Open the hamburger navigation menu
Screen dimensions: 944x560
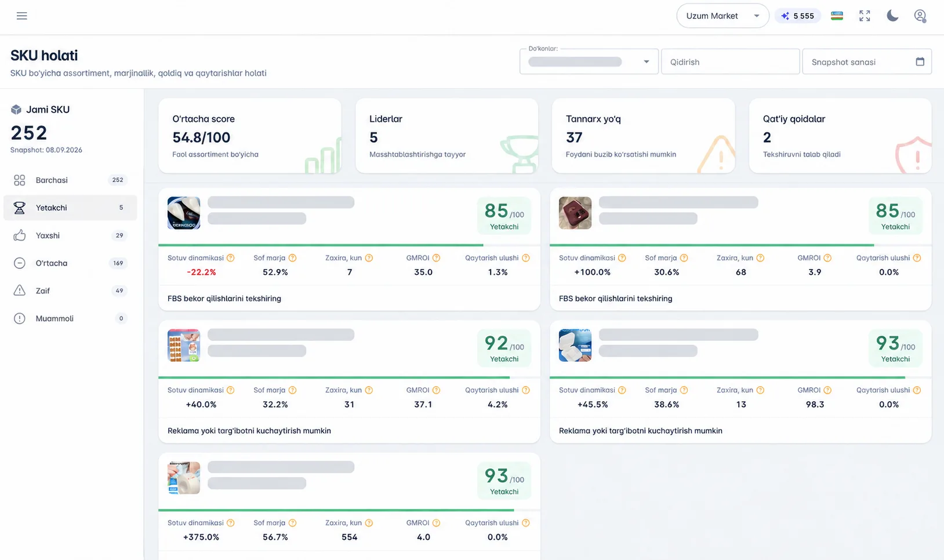point(22,16)
